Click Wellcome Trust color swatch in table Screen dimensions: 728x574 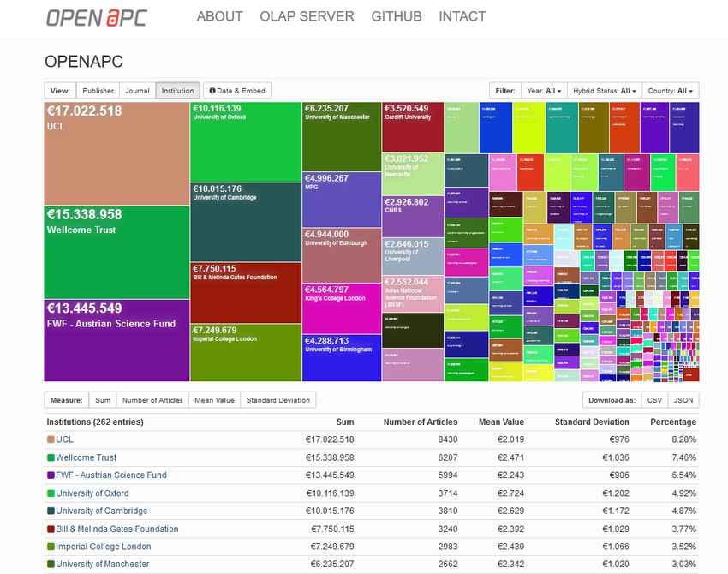tap(51, 457)
